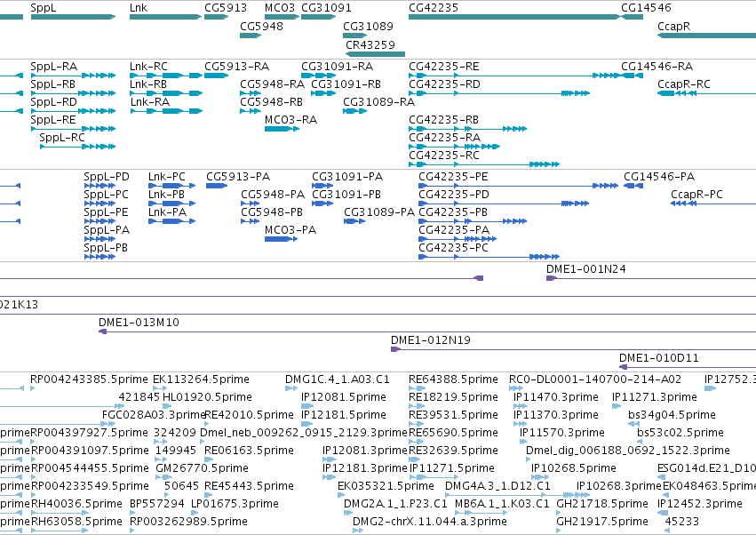
Task: Click BAC clone DME1-013M10
Action: click(x=427, y=331)
